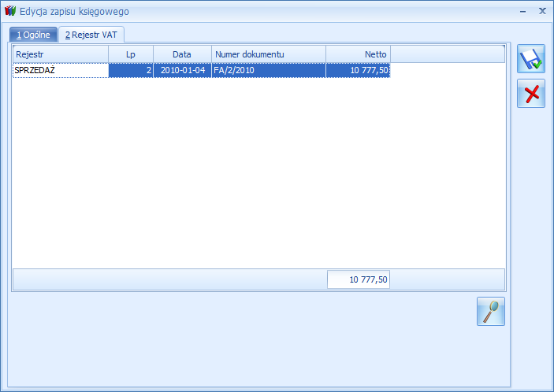Click the books application icon in the title bar
Screen dimensions: 554x392
coord(10,11)
